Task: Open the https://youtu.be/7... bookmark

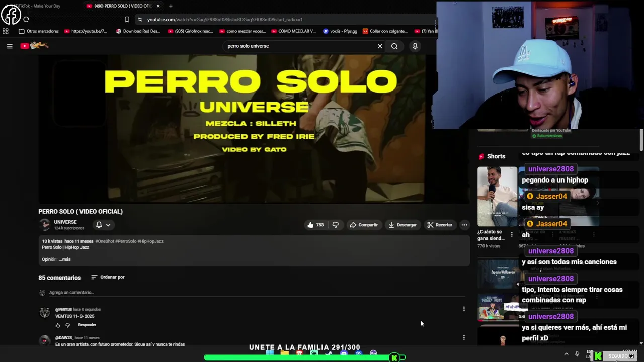Action: (86, 31)
